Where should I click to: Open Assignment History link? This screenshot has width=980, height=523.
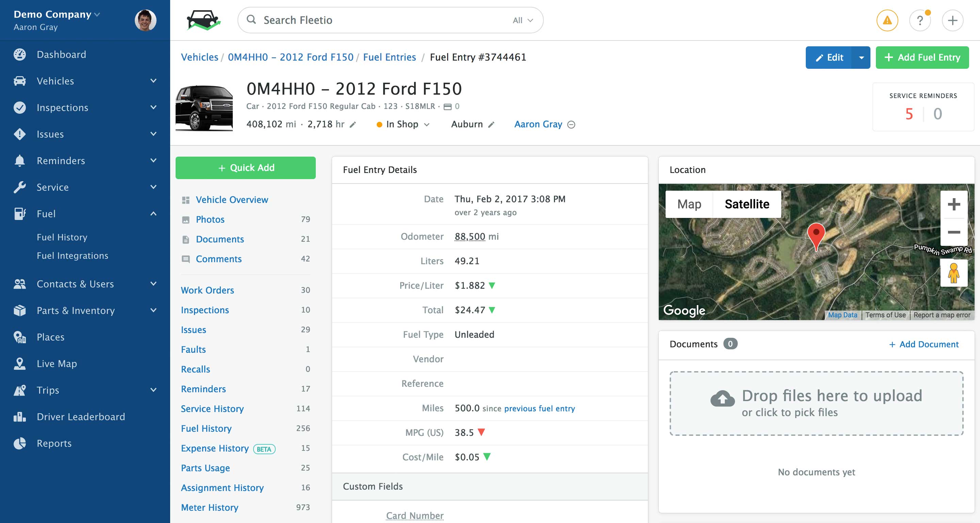point(222,488)
